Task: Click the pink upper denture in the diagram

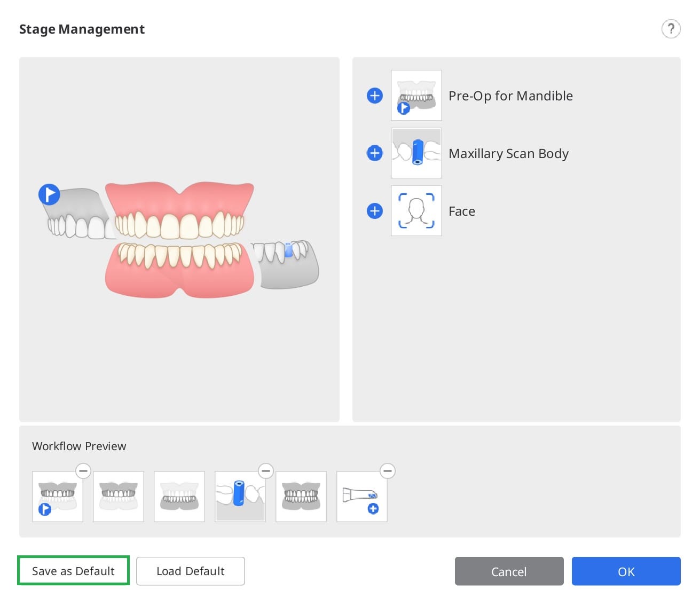Action: (x=179, y=210)
